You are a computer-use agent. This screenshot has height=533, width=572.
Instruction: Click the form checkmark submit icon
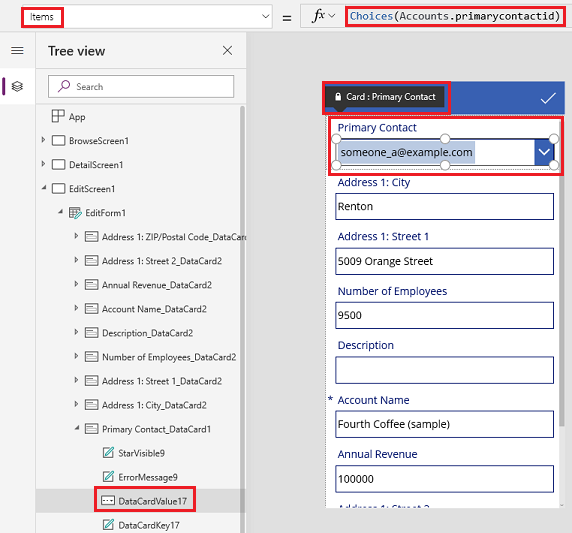pyautogui.click(x=548, y=98)
